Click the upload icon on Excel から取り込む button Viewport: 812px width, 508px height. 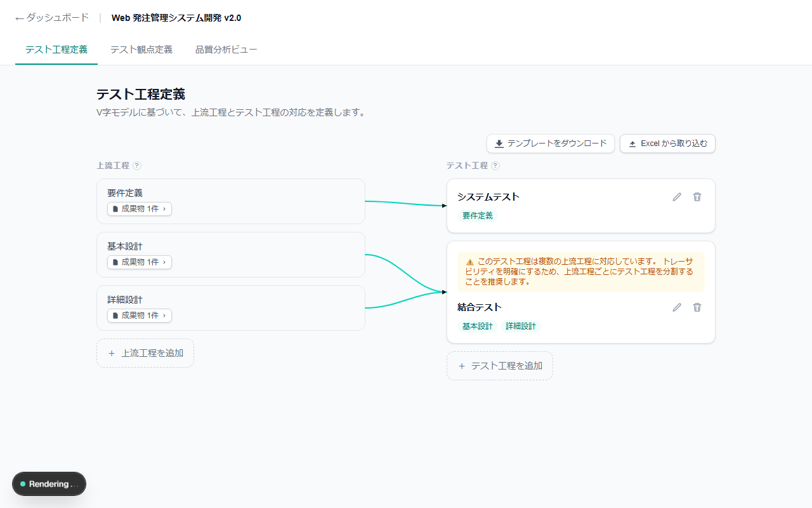click(631, 144)
